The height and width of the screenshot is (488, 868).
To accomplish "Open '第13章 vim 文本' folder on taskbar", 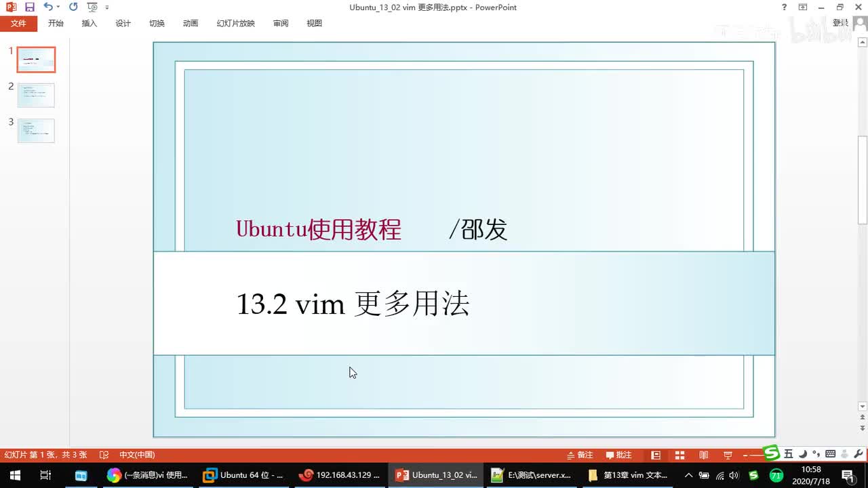I will (628, 475).
